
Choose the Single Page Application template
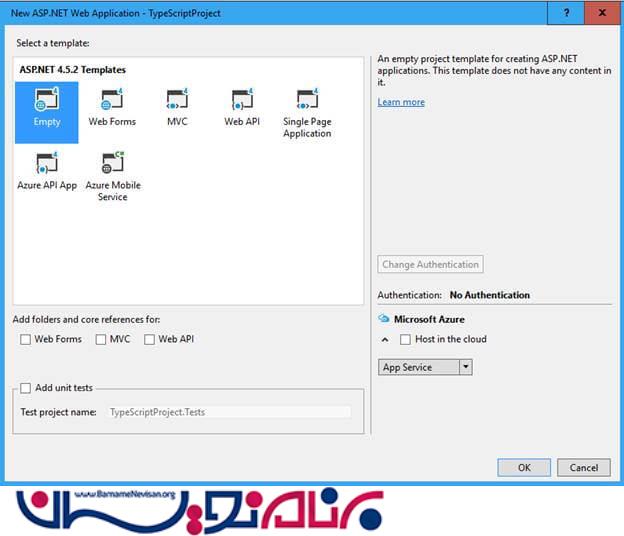coord(307,101)
